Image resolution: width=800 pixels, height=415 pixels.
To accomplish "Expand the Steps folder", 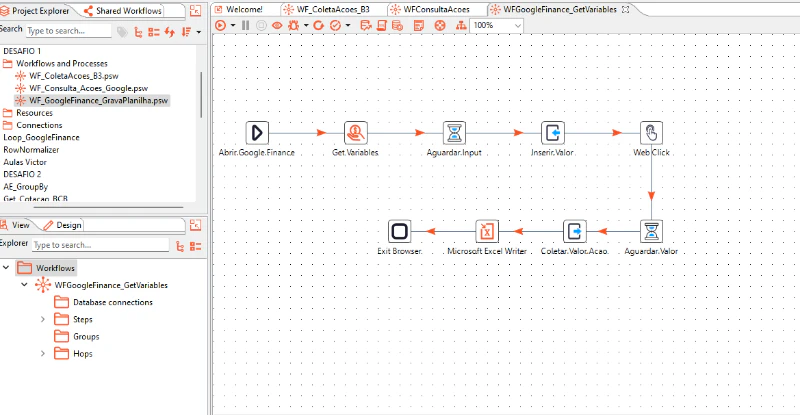I will pos(43,320).
